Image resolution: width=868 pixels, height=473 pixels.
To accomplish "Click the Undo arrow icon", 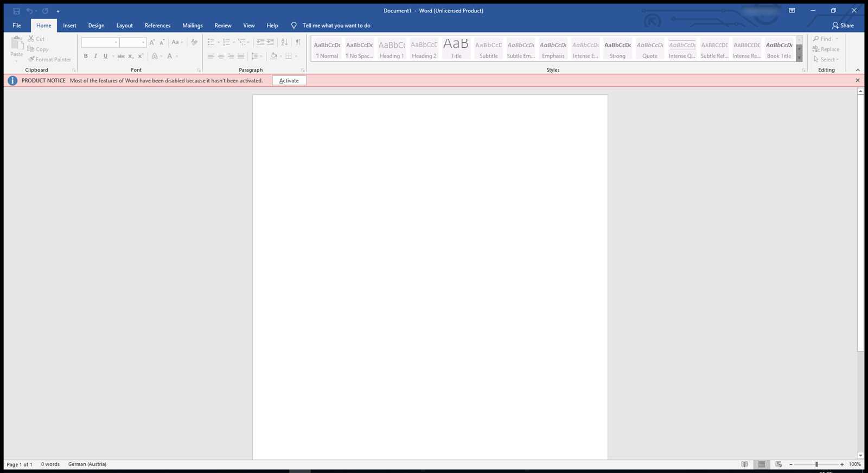I will point(30,11).
